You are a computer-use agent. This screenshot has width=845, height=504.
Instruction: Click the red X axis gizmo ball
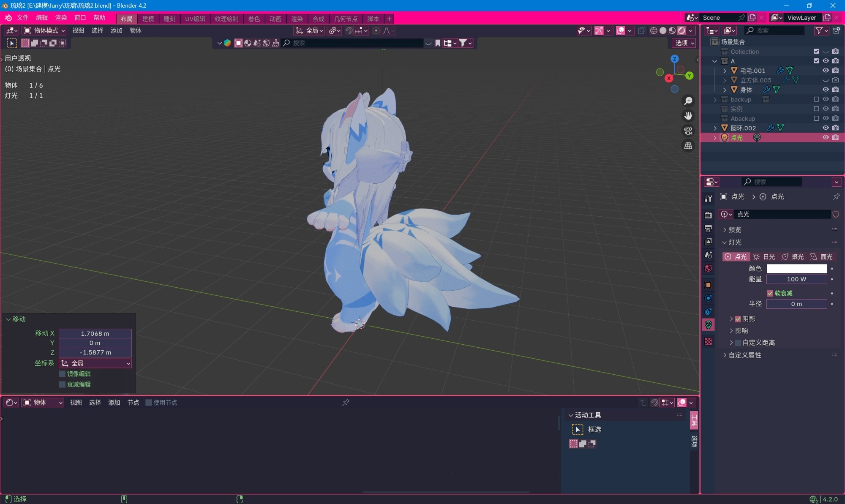tap(669, 78)
